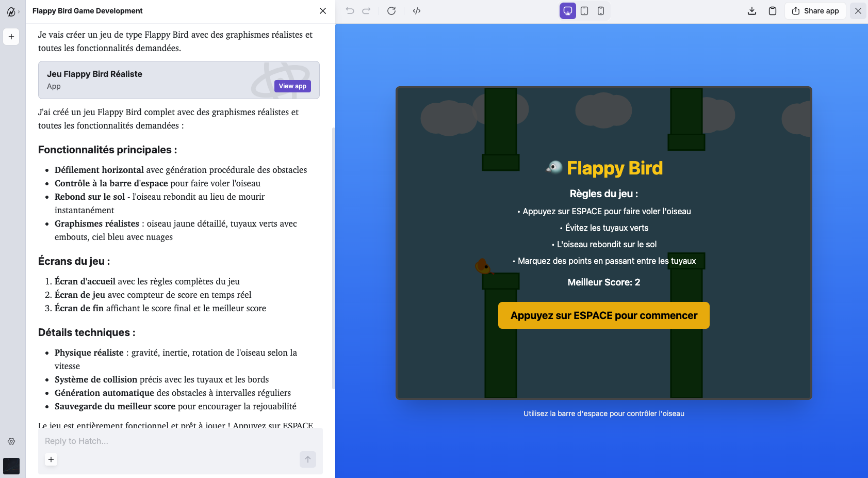The image size is (868, 478).
Task: Switch preview to mobile view
Action: [x=601, y=11]
